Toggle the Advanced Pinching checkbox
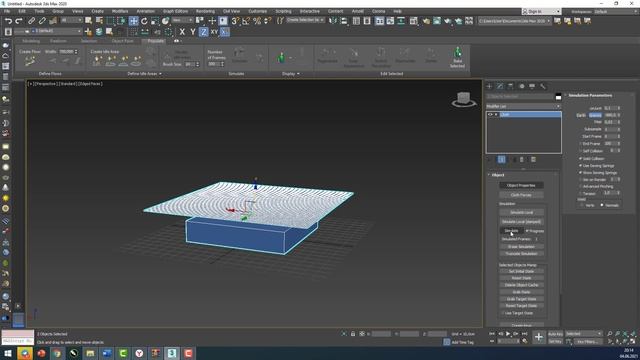This screenshot has width=640, height=360. click(x=580, y=187)
